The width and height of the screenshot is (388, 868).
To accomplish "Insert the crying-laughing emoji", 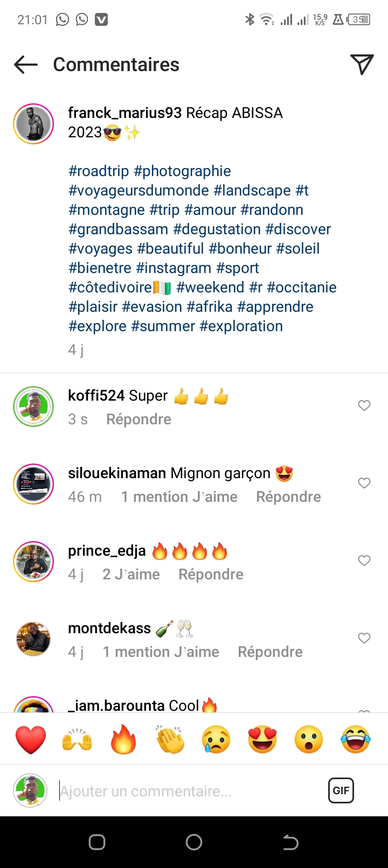I will point(356,739).
